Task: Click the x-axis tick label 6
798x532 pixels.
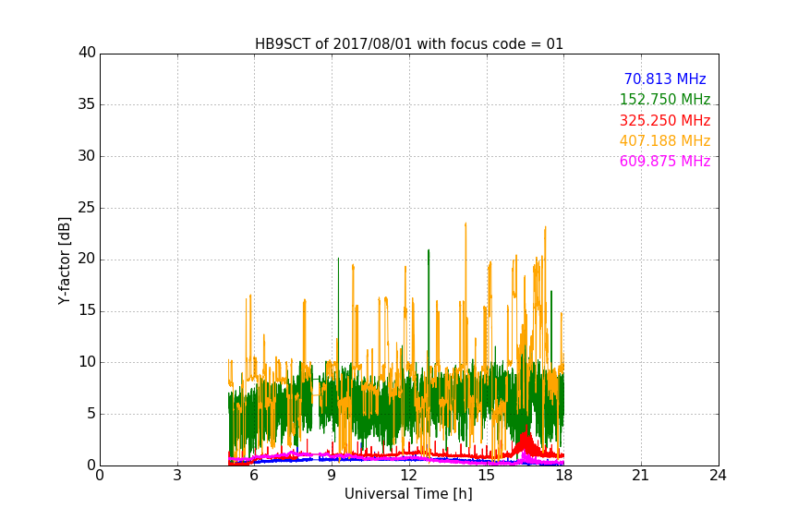Action: 254,476
